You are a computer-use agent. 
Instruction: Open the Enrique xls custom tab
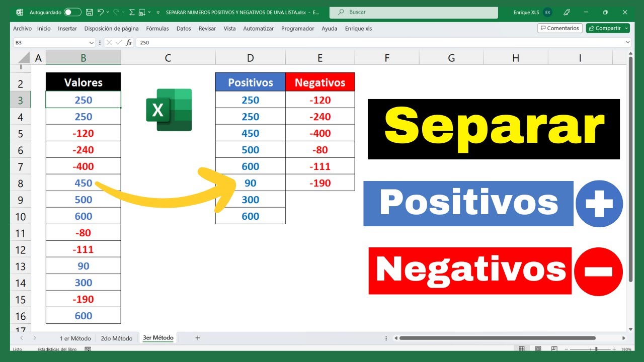pyautogui.click(x=358, y=29)
